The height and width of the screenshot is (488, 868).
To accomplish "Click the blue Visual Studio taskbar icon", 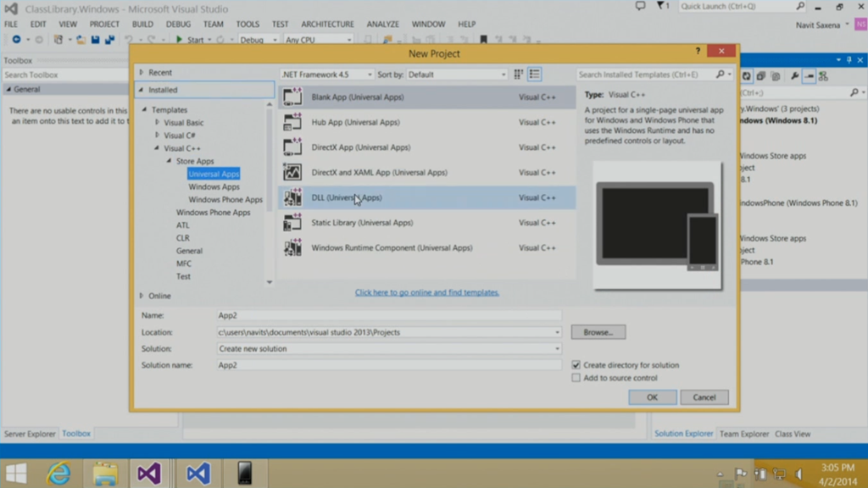I will (x=198, y=474).
